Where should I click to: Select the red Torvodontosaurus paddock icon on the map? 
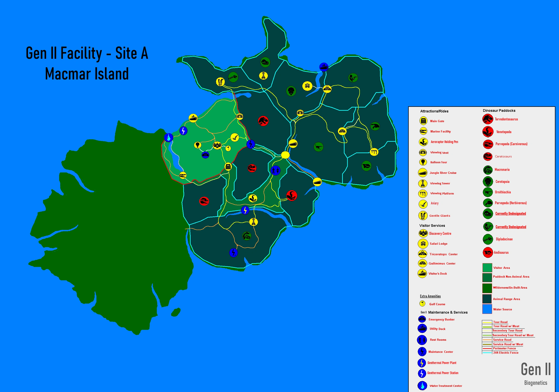point(263,121)
